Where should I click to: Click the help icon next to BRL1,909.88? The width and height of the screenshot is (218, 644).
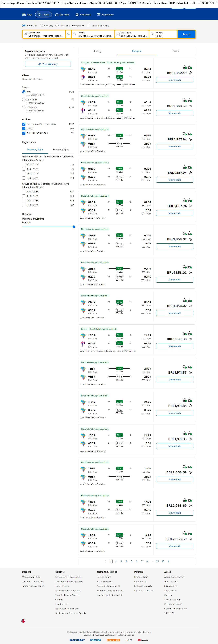pyautogui.click(x=190, y=339)
